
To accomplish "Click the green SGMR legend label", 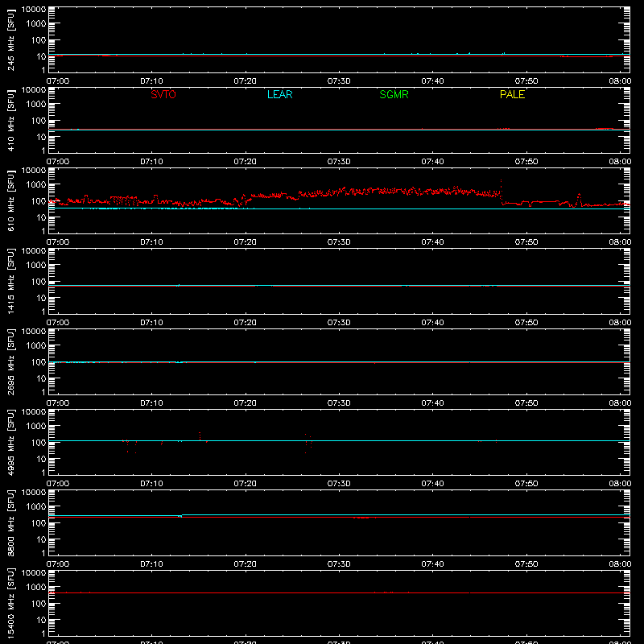I will point(394,94).
